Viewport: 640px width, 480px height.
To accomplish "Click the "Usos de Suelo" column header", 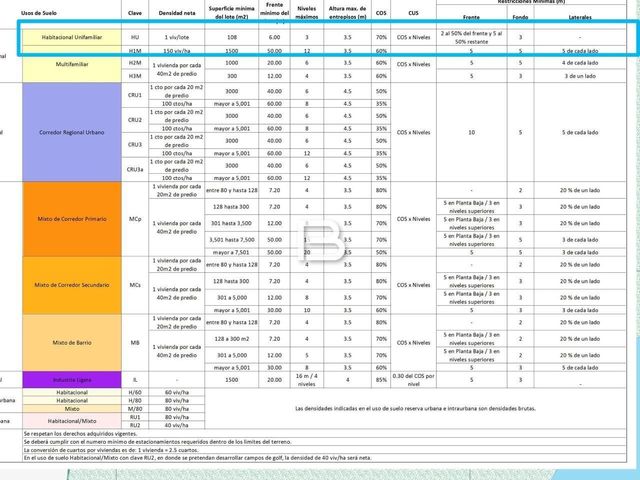I will point(39,13).
